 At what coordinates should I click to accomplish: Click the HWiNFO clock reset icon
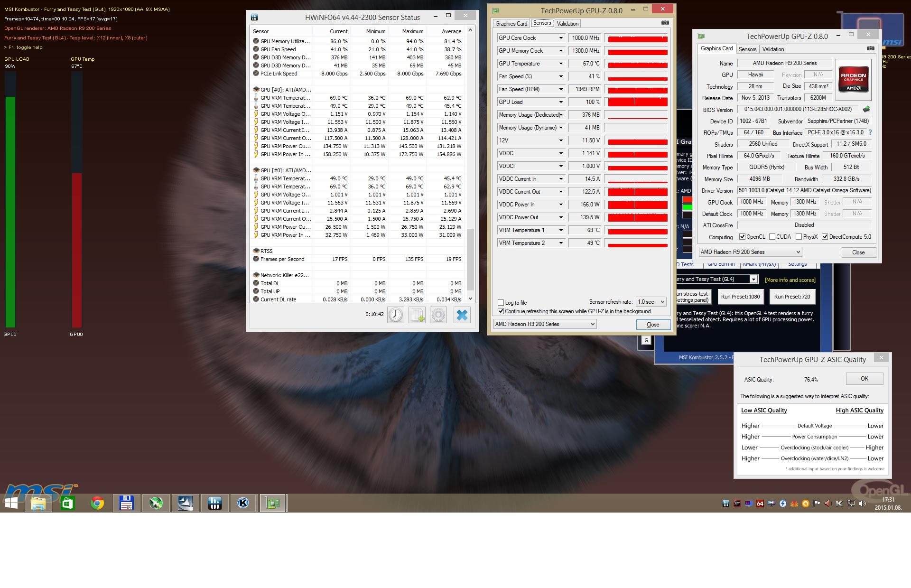[x=395, y=315]
